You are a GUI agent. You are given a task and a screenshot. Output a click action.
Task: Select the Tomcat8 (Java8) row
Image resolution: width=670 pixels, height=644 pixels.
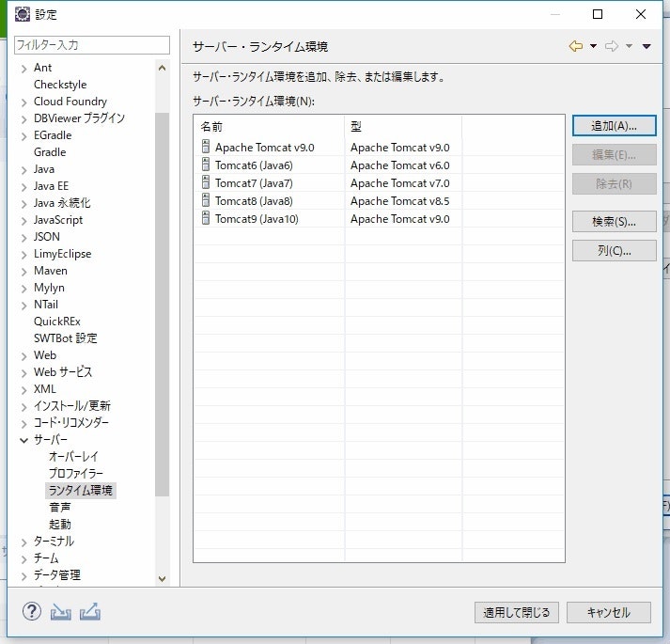tap(254, 201)
